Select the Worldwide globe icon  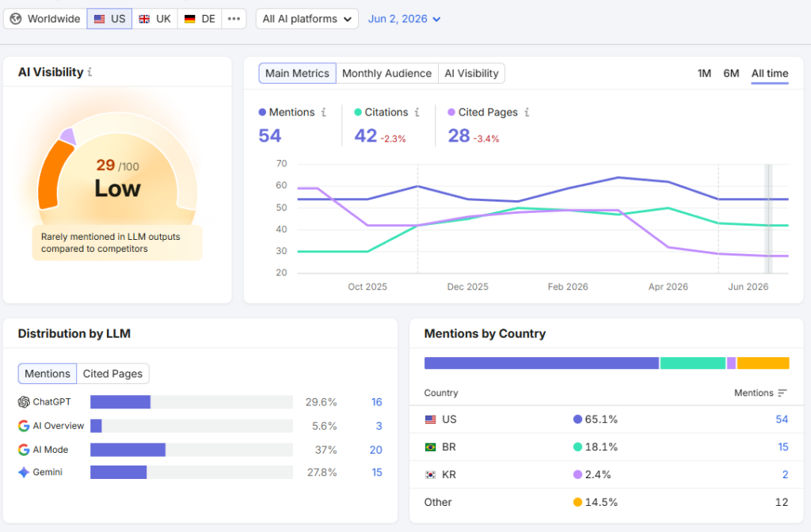tap(16, 19)
